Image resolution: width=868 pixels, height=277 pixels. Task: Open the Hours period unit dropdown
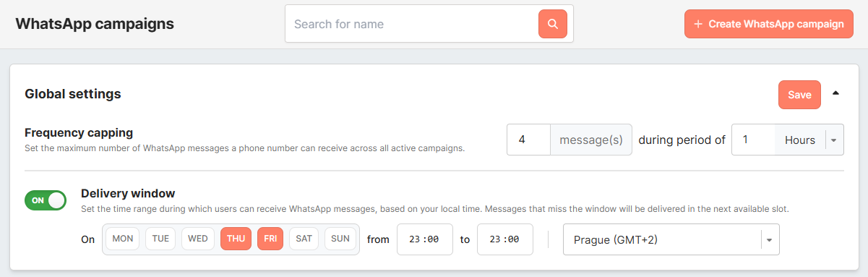(808, 140)
